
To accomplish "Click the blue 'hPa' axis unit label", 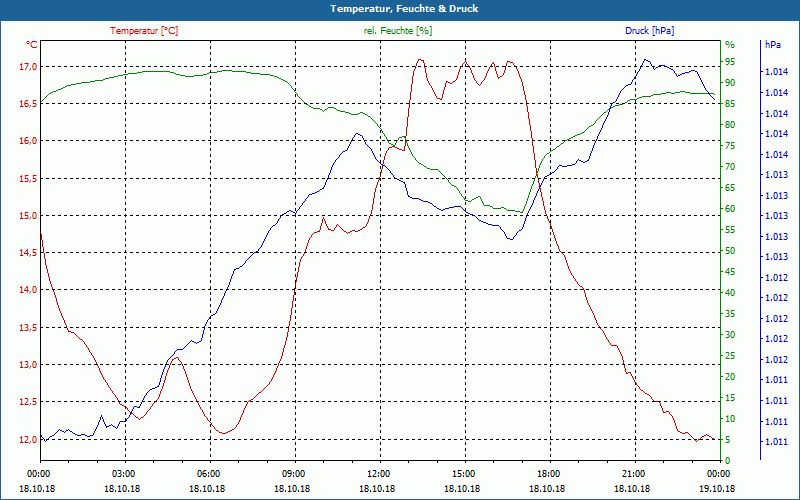I will [772, 45].
